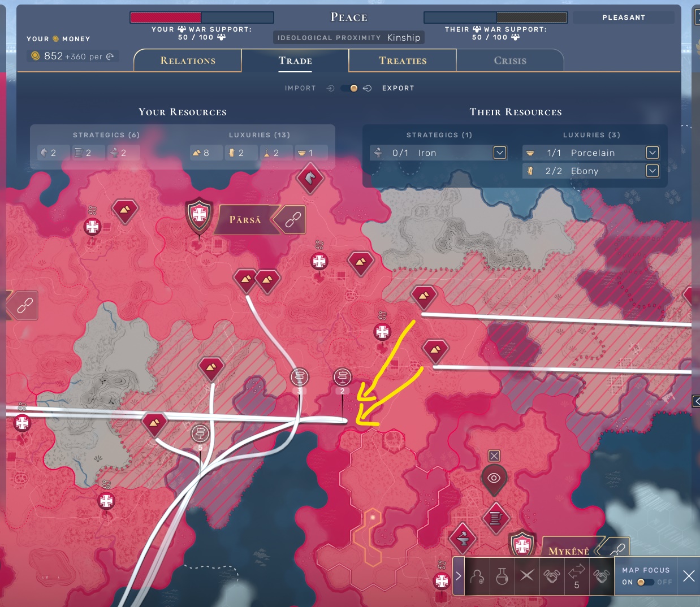The width and height of the screenshot is (700, 607).
Task: Click the crossed swords icon in bottom bar
Action: click(526, 576)
